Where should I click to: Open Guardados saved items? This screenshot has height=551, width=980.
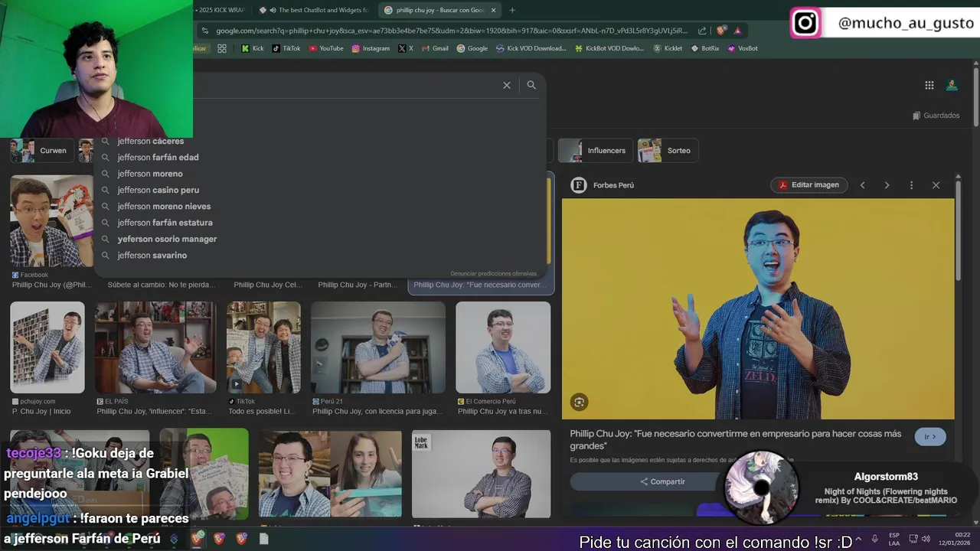(936, 116)
